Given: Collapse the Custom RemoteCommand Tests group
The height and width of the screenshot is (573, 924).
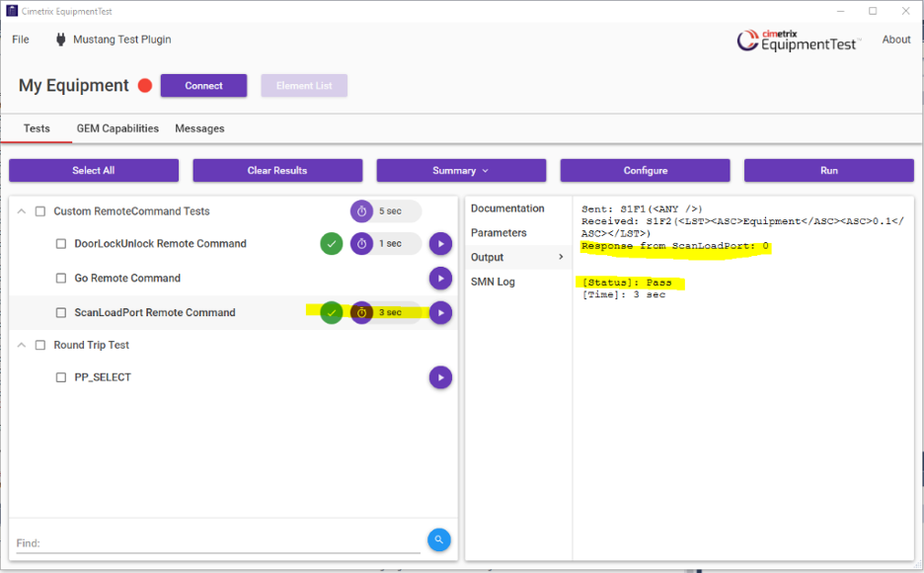Looking at the screenshot, I should pyautogui.click(x=22, y=211).
